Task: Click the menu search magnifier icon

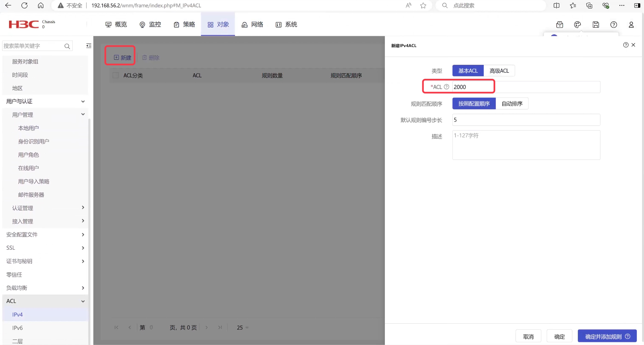Action: [x=67, y=46]
